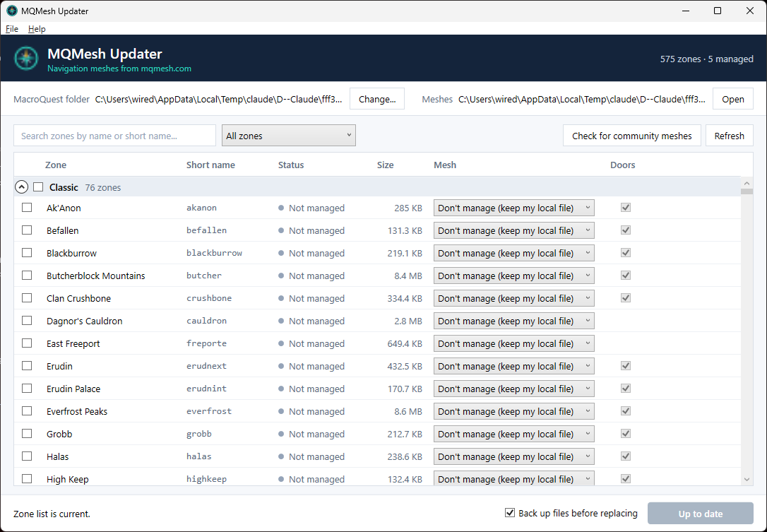Click the Mesh column header
The height and width of the screenshot is (532, 767).
coord(445,165)
